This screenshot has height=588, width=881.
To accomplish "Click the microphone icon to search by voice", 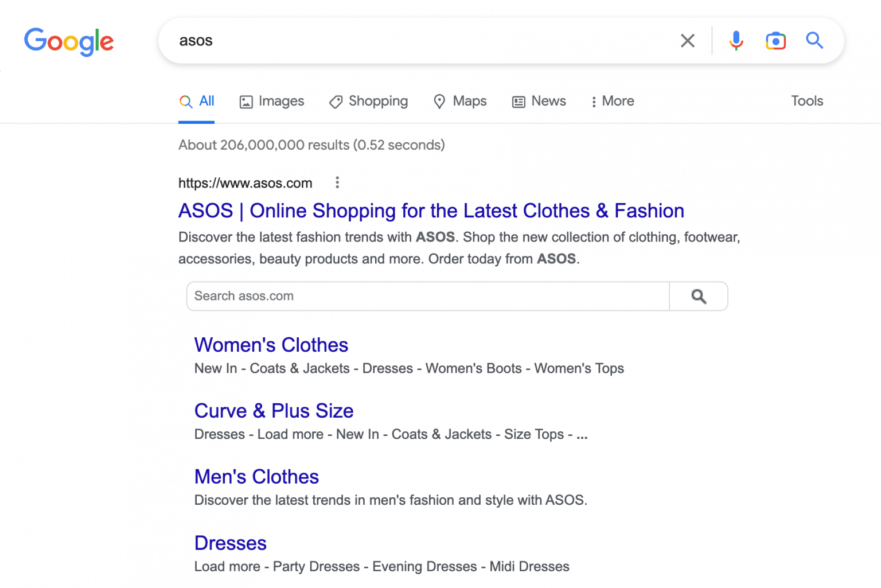I will (x=736, y=41).
